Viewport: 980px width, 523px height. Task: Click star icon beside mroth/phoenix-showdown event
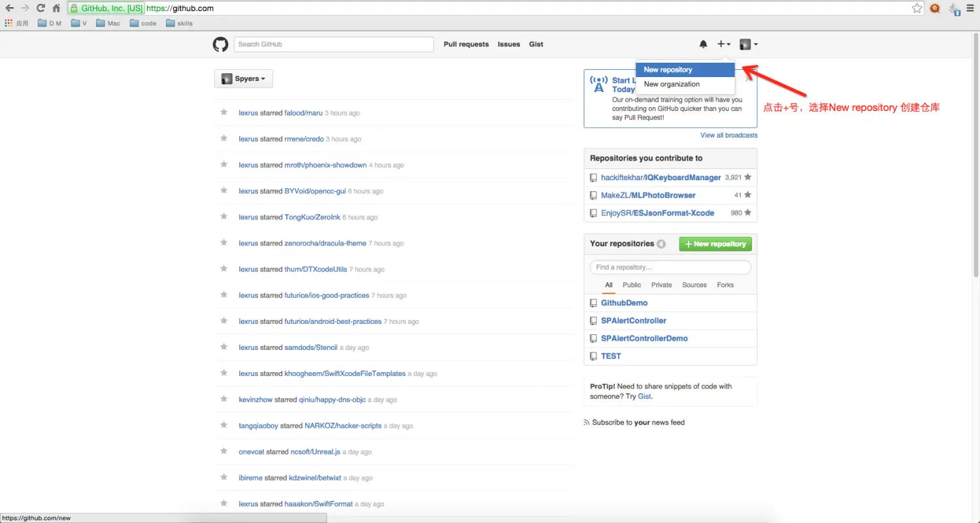[x=224, y=165]
